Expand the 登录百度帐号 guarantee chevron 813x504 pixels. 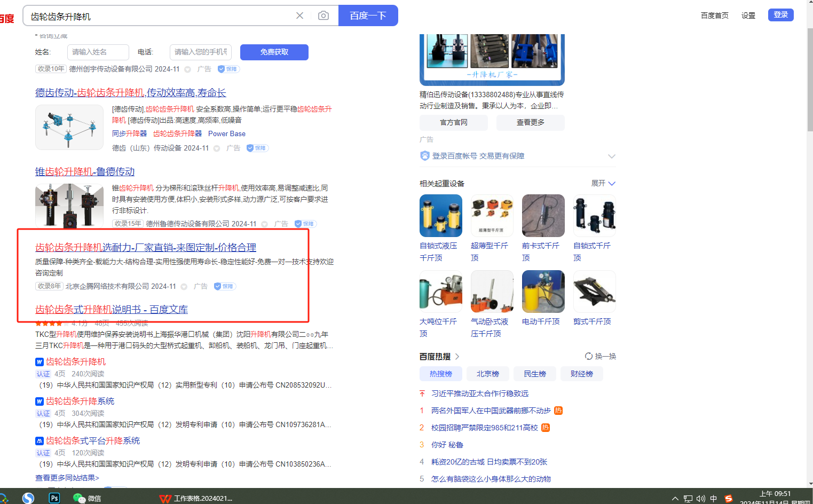coord(612,156)
